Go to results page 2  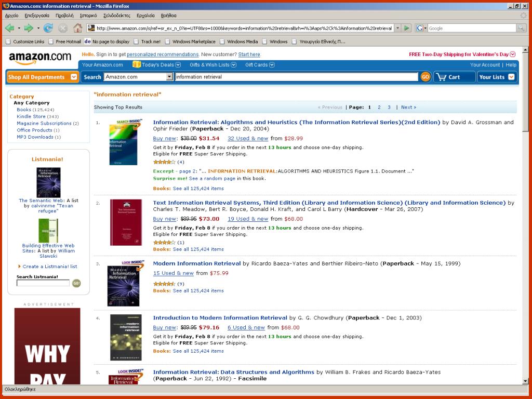pos(379,107)
